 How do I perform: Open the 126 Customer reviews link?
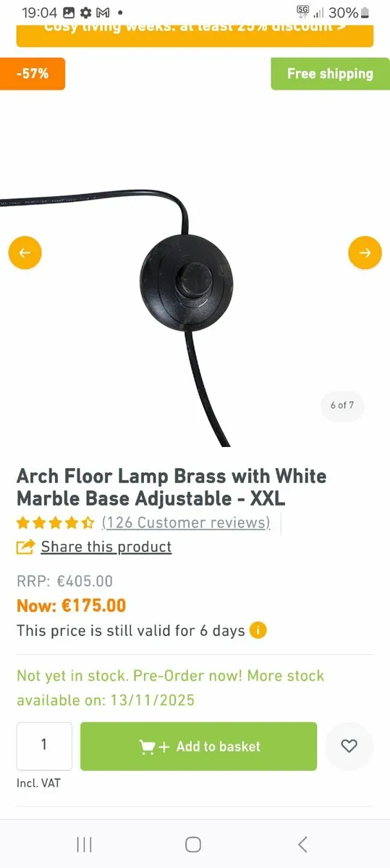coord(186,522)
